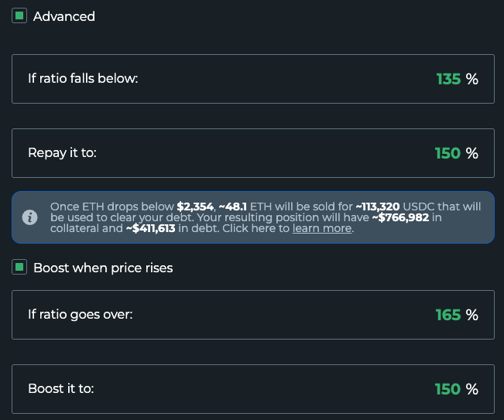Click the percent sign beside 135
504x420 pixels.
coord(471,79)
